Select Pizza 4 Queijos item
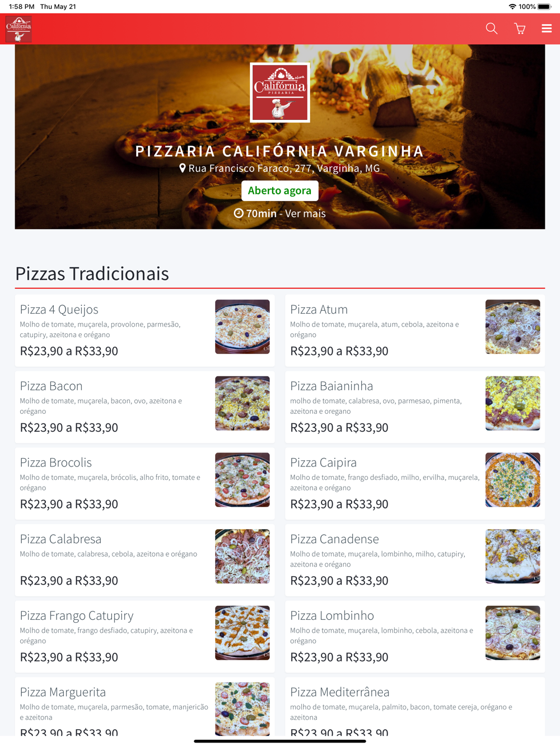 [145, 330]
